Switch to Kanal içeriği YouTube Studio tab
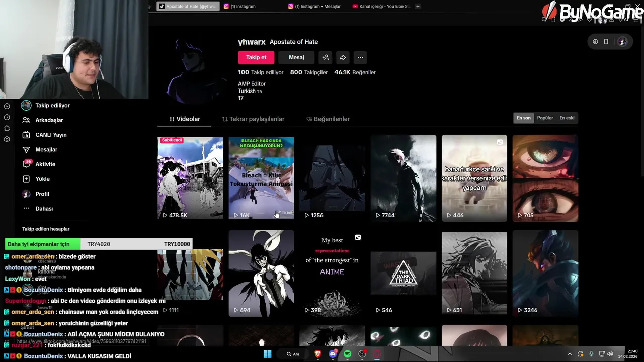This screenshot has width=644, height=362. 381,6
